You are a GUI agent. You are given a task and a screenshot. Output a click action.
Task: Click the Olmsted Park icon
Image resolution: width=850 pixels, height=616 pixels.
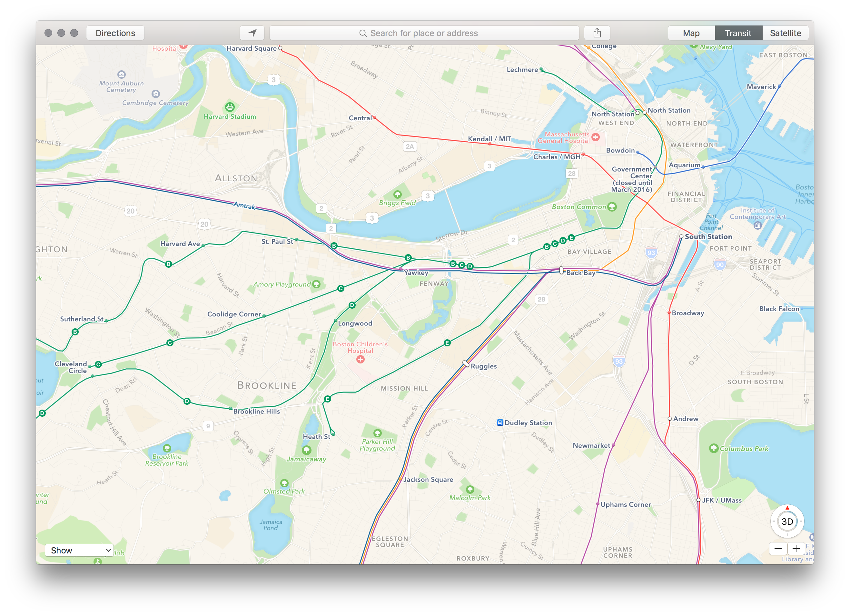284,483
